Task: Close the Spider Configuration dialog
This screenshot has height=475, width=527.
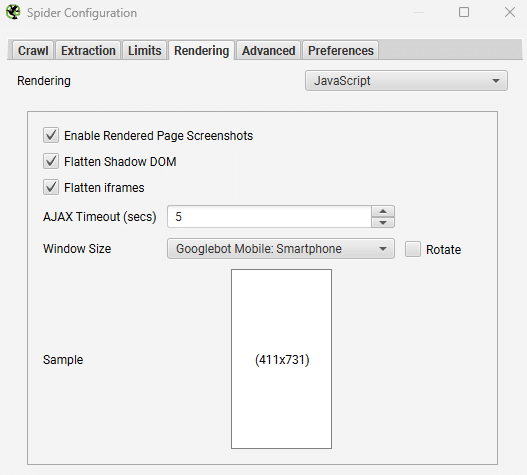Action: click(x=510, y=12)
